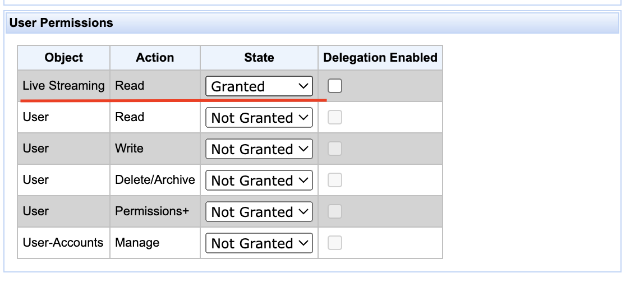644x296 pixels.
Task: Tick the delegation checkbox for User Permissions+
Action: tap(335, 211)
